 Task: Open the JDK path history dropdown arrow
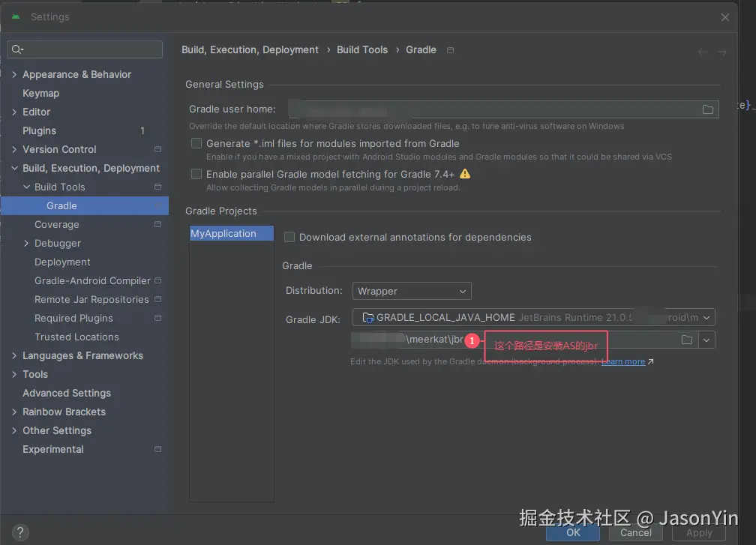click(x=706, y=340)
